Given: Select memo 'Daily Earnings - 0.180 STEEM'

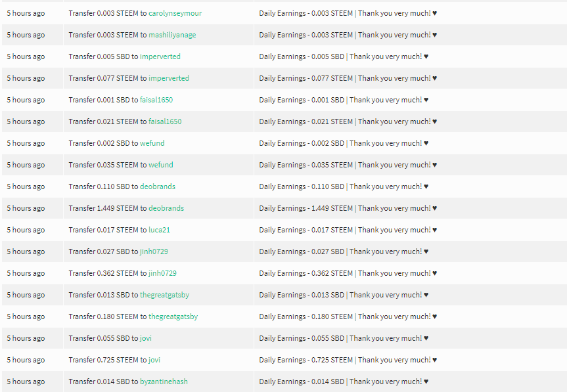Looking at the screenshot, I should 306,317.
